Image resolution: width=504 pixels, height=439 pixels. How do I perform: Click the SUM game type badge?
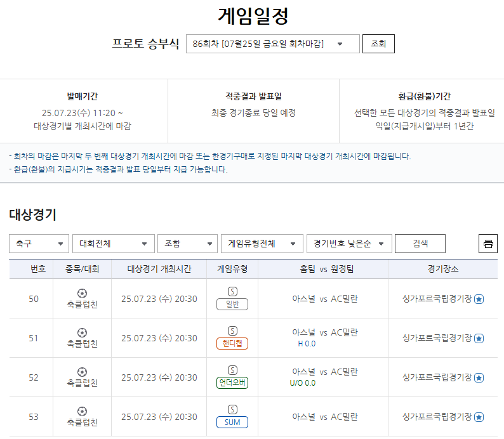coord(232,423)
